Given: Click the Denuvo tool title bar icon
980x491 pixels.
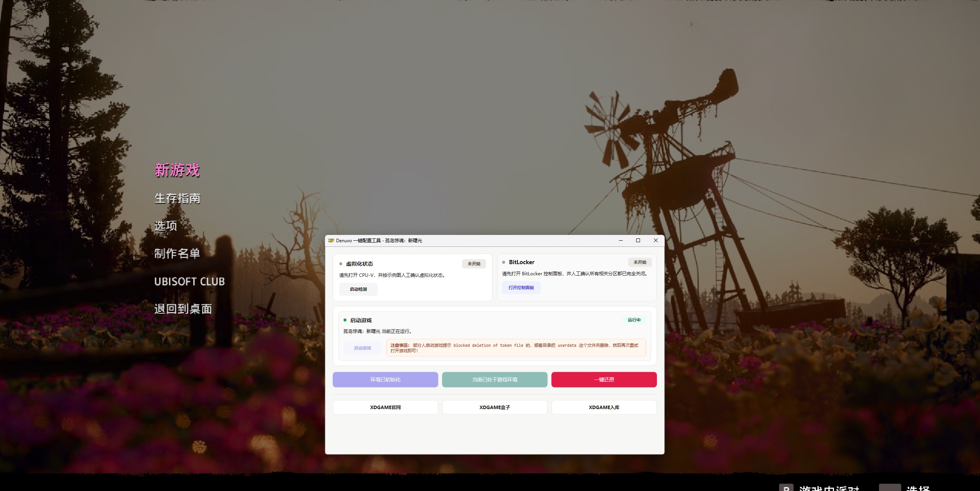Looking at the screenshot, I should point(331,240).
